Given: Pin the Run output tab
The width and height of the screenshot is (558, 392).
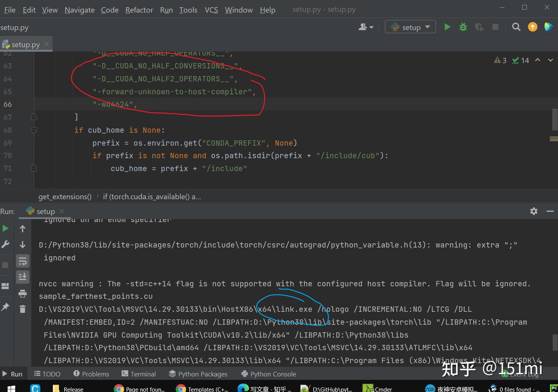Looking at the screenshot, I should click(5, 307).
